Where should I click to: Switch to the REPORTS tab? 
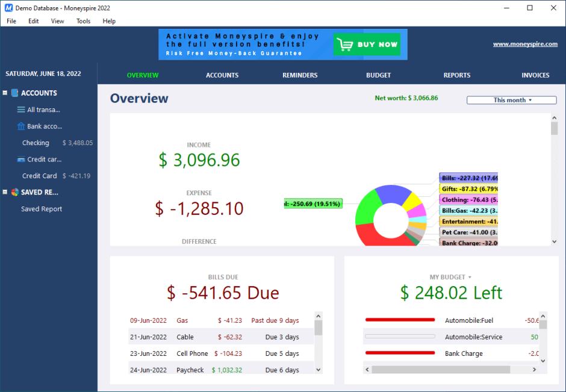456,75
